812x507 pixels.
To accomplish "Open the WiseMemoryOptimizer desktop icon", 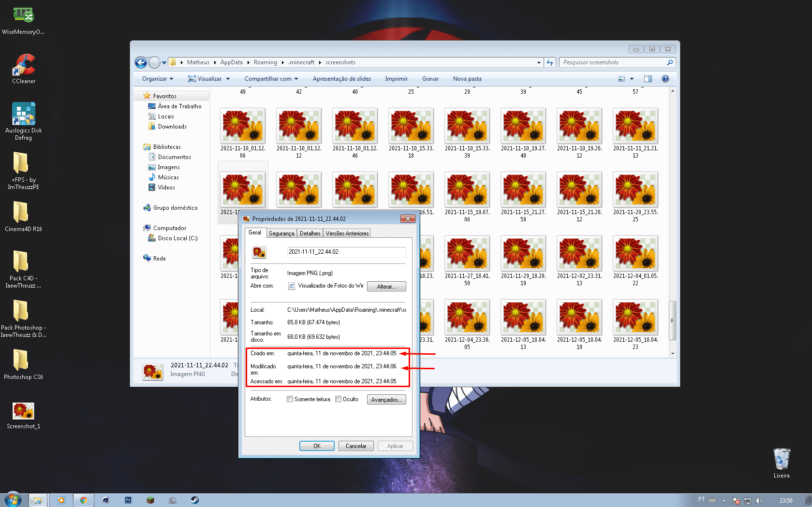I will coord(23,20).
